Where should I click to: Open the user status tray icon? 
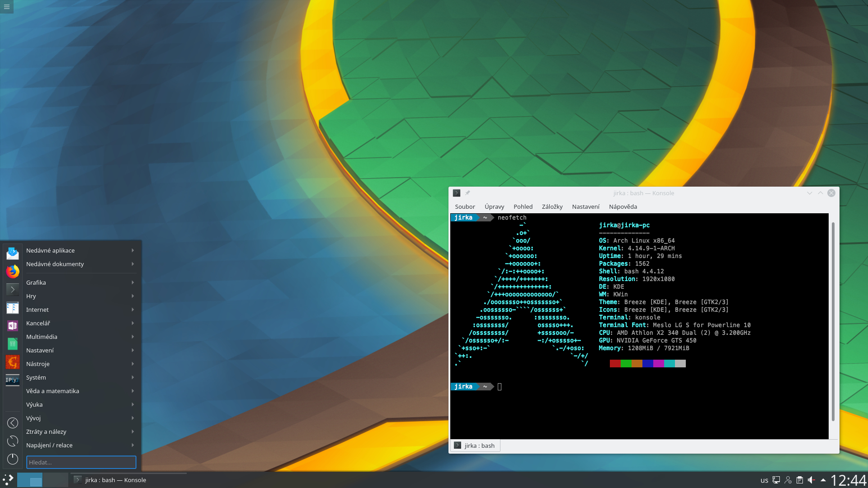pos(788,480)
